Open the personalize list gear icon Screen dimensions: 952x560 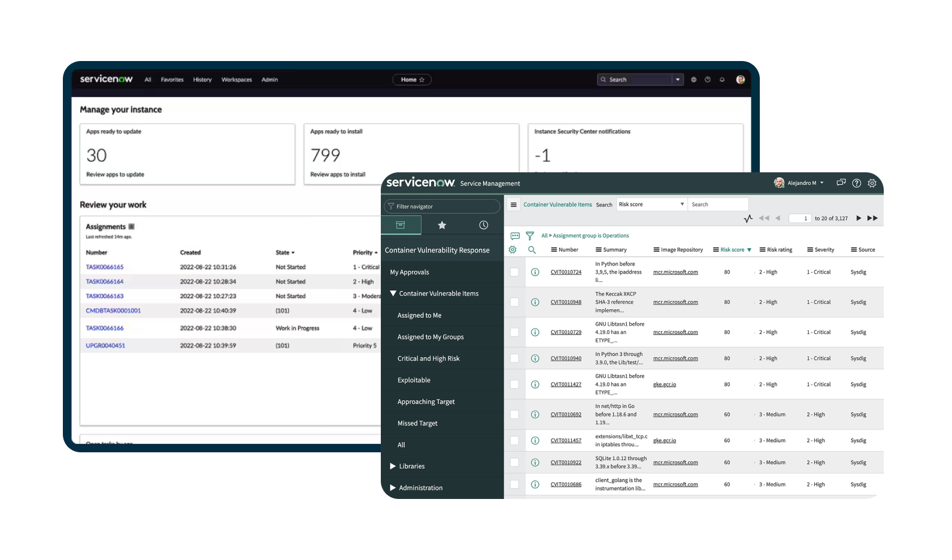pyautogui.click(x=513, y=250)
